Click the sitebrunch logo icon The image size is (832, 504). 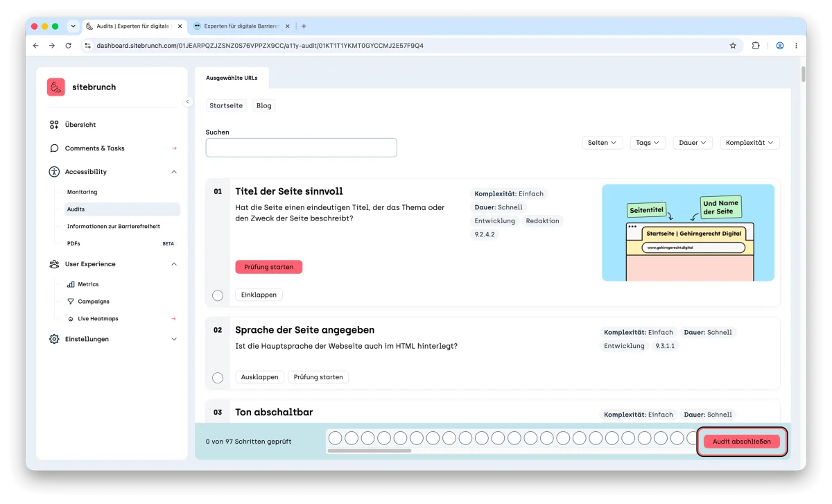click(56, 87)
